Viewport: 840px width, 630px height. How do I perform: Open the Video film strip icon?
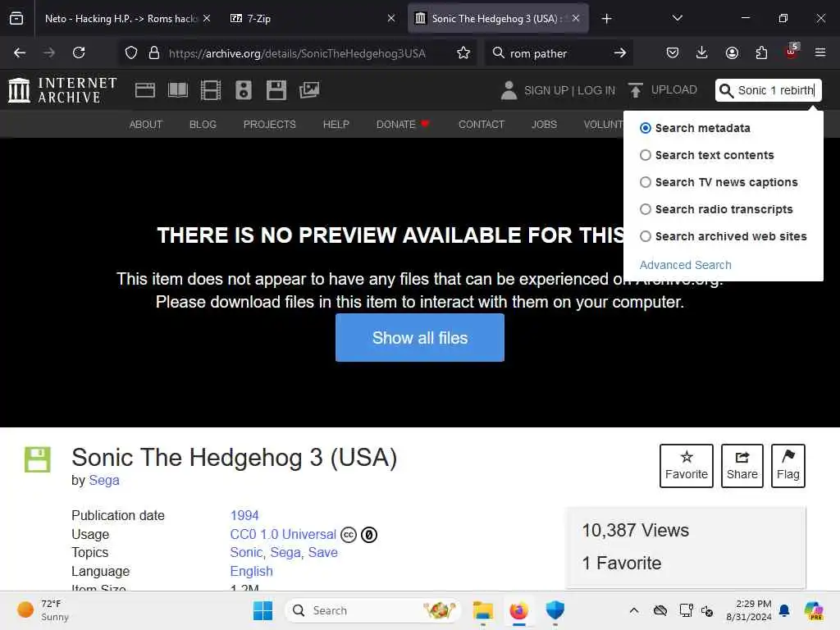click(x=211, y=90)
